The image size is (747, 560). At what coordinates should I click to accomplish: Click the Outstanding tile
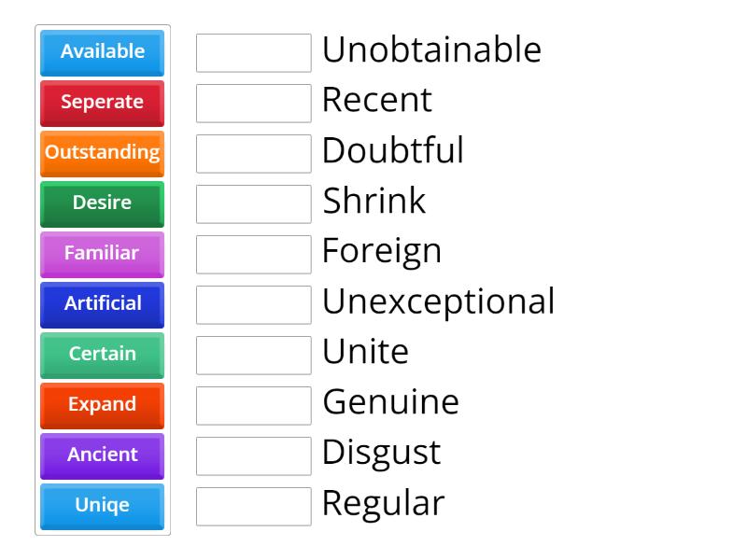tap(101, 154)
